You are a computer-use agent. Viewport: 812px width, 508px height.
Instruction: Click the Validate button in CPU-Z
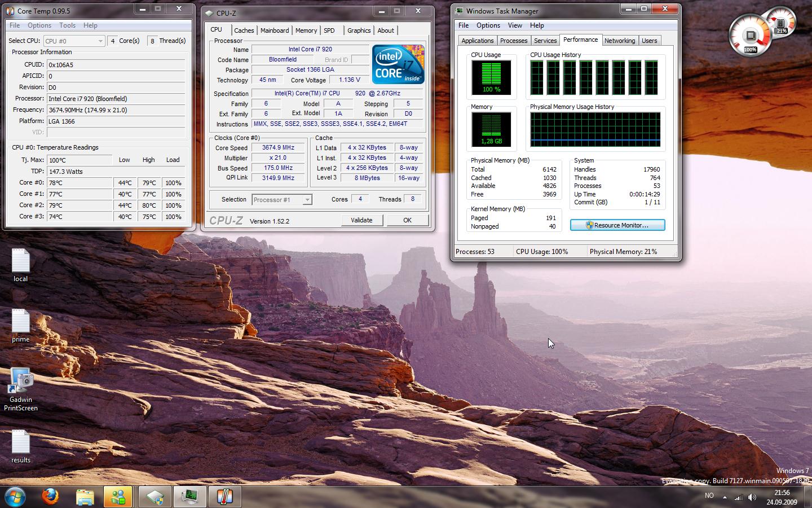361,220
